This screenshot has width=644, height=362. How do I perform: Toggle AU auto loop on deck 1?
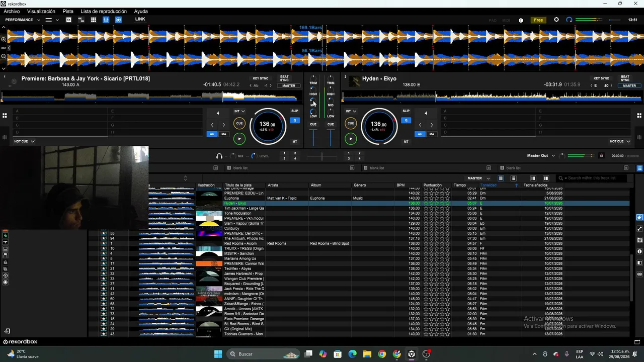click(x=212, y=134)
